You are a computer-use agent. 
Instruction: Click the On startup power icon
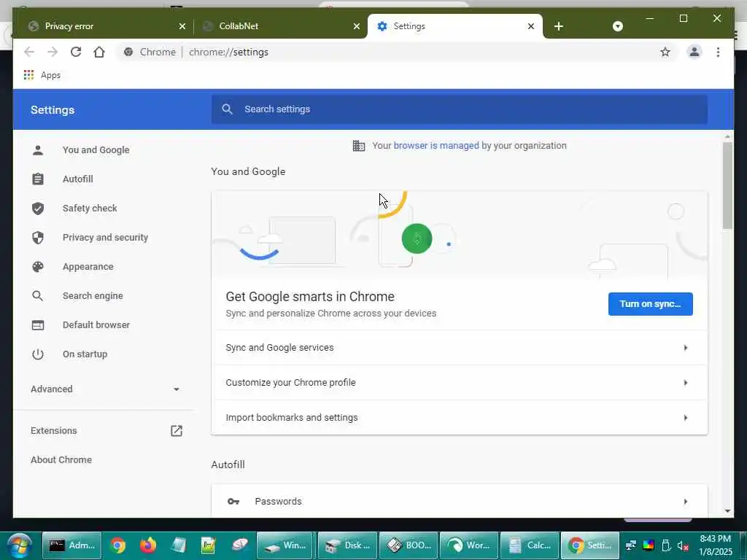[38, 354]
